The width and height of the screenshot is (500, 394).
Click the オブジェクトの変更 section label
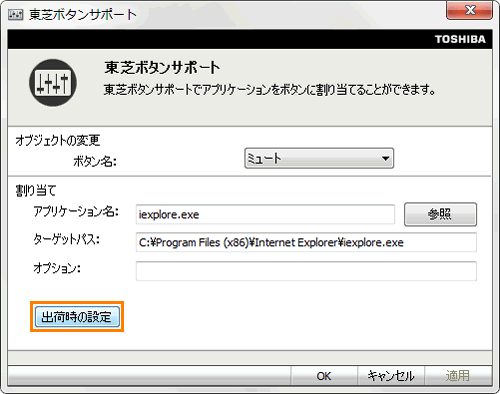(57, 140)
